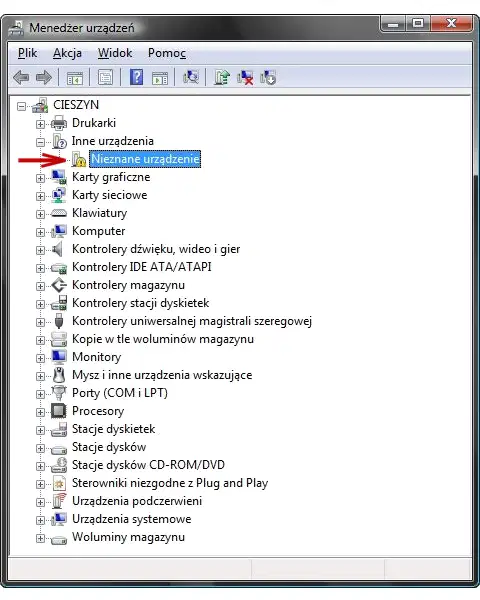
Task: Expand the Woluminy magazynu node
Action: [40, 538]
